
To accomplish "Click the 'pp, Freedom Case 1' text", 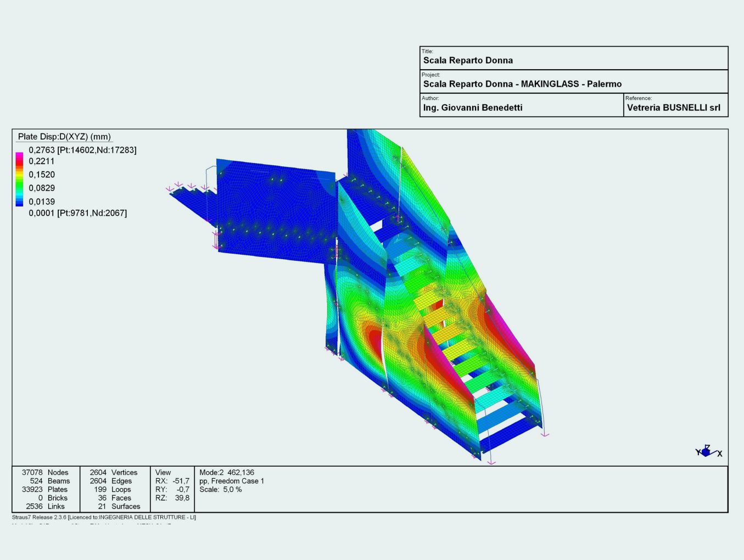I will (232, 481).
